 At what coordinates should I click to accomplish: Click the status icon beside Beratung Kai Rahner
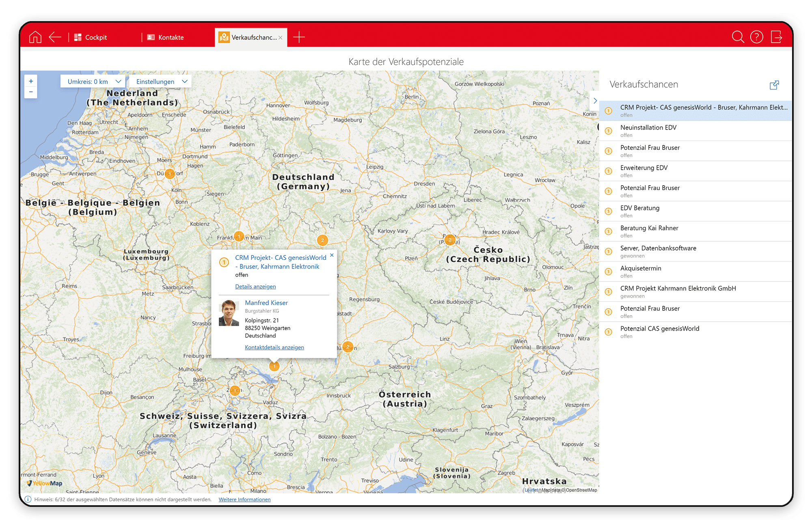point(608,232)
